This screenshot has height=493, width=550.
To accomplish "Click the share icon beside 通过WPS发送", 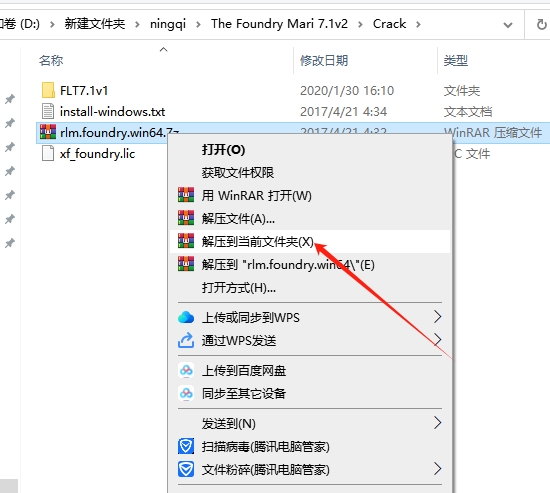I will [x=186, y=340].
